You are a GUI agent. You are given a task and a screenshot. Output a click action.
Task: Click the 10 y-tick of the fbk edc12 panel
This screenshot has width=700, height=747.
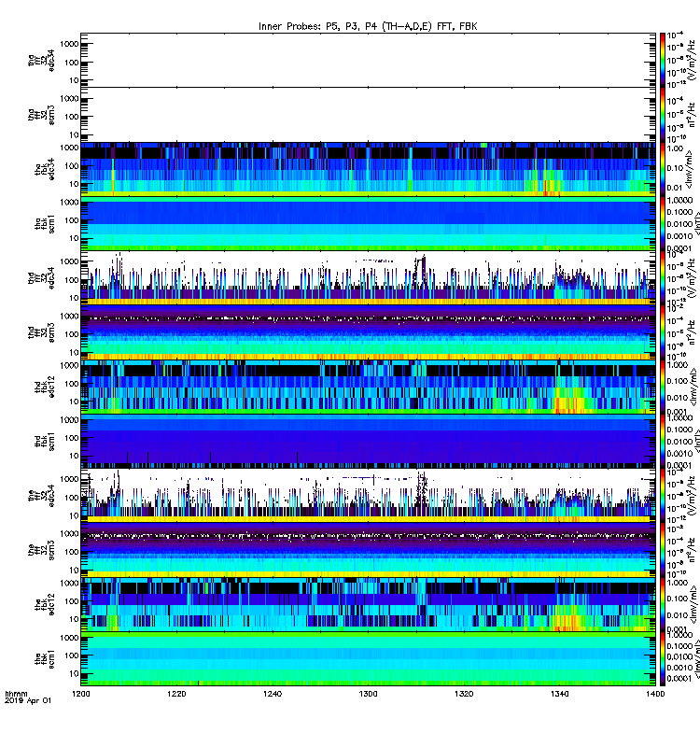(74, 619)
